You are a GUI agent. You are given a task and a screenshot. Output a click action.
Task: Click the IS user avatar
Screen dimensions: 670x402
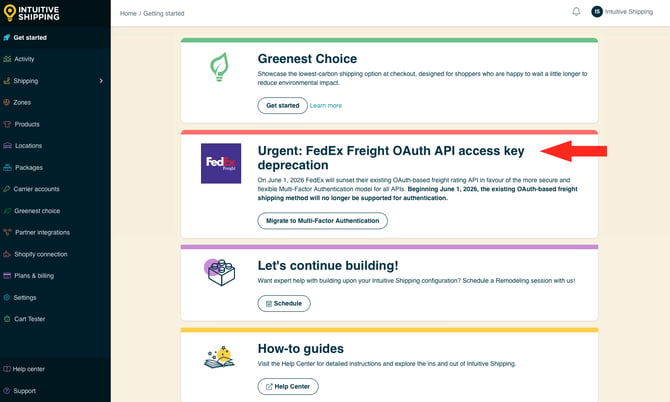pos(597,12)
